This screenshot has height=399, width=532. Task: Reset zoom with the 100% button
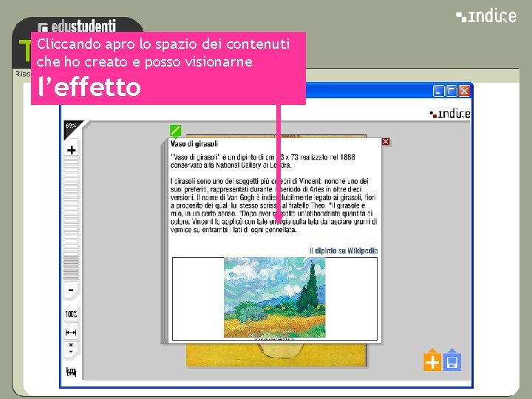click(71, 314)
